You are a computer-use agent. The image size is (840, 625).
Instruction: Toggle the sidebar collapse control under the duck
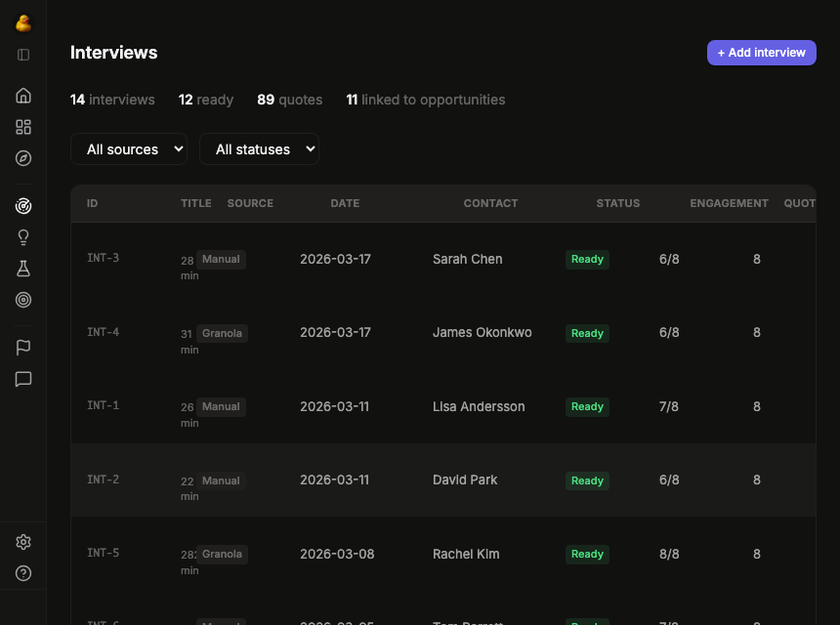click(22, 56)
